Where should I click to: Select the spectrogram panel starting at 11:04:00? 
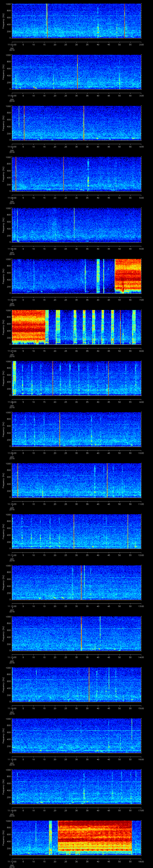(76, 174)
